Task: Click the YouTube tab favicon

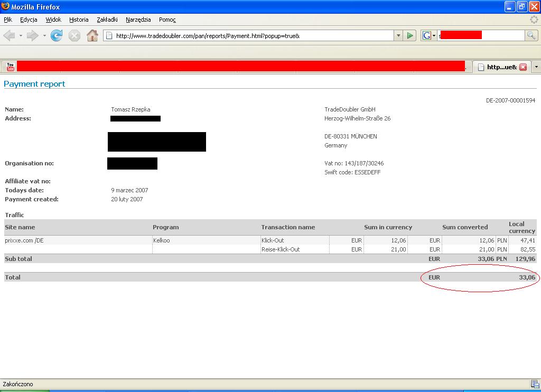Action: [x=11, y=67]
